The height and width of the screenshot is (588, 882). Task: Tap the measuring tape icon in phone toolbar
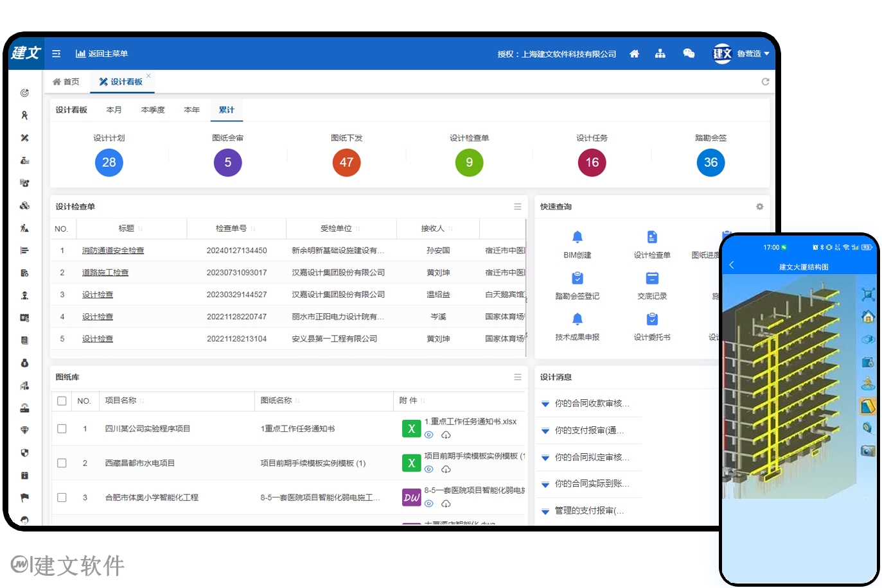point(868,428)
